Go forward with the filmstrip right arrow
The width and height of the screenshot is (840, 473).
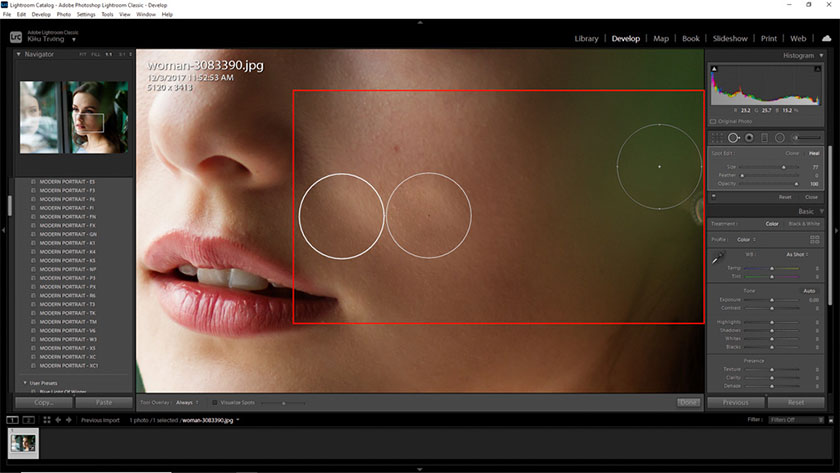pos(69,420)
